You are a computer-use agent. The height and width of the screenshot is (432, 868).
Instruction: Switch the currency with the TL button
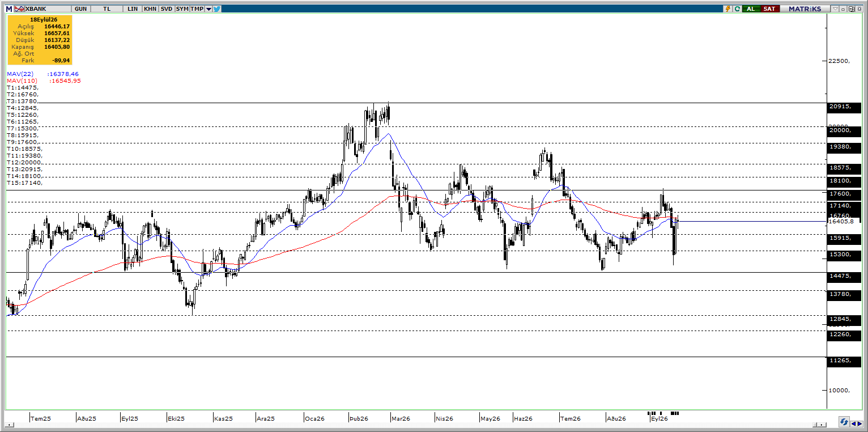click(x=108, y=9)
